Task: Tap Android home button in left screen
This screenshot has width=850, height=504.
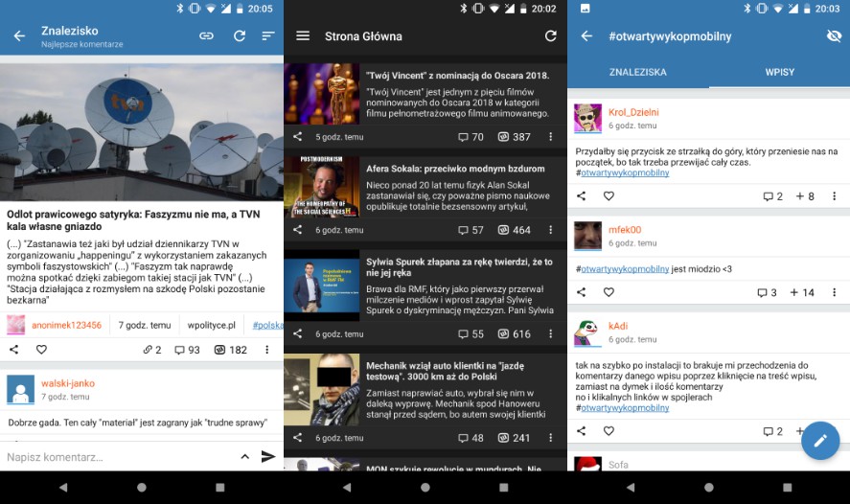Action: point(142,487)
